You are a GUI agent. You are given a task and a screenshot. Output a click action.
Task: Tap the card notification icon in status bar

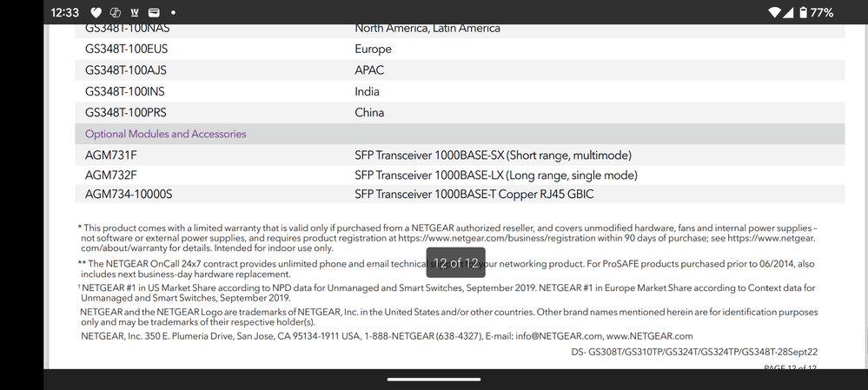(x=154, y=12)
